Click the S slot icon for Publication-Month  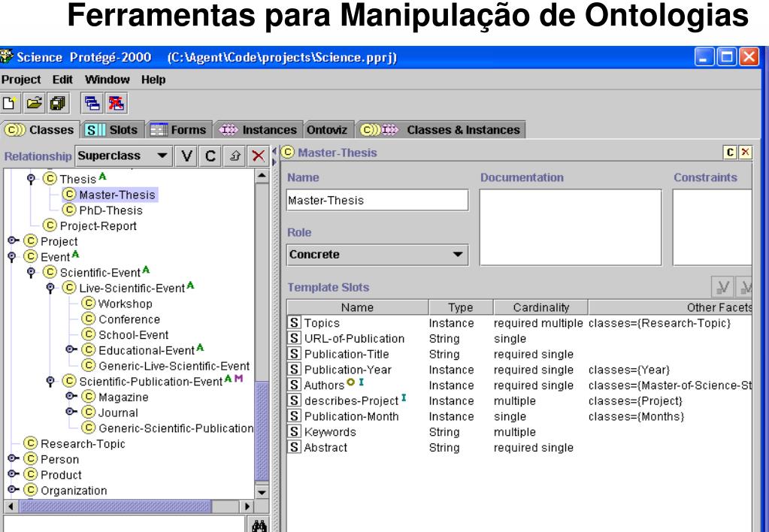tap(294, 416)
